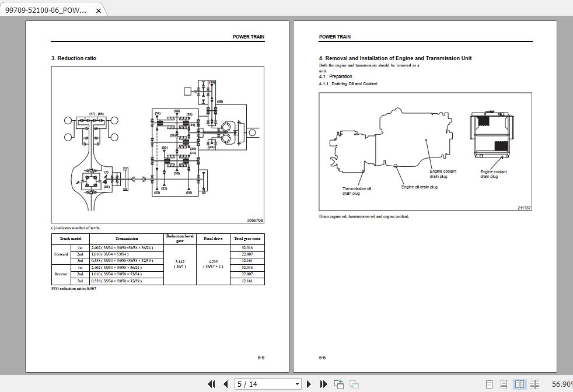The height and width of the screenshot is (392, 573).
Task: Navigate back to the previous view
Action: (x=338, y=384)
